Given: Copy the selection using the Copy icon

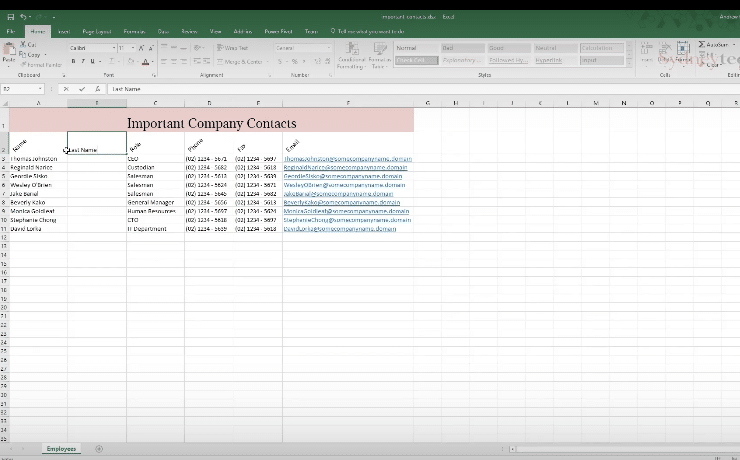Looking at the screenshot, I should 30,55.
